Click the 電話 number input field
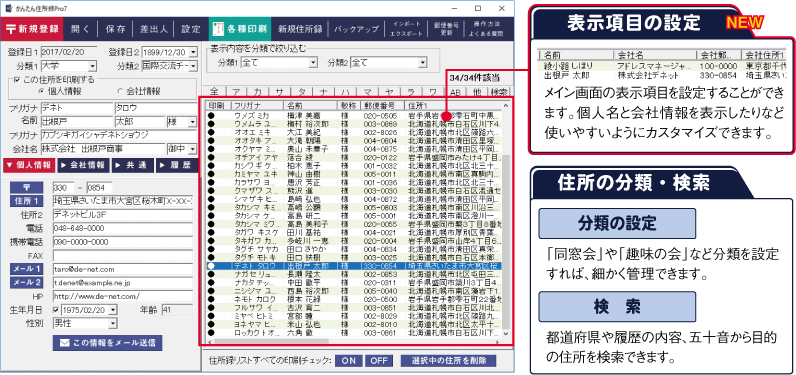 tap(123, 228)
